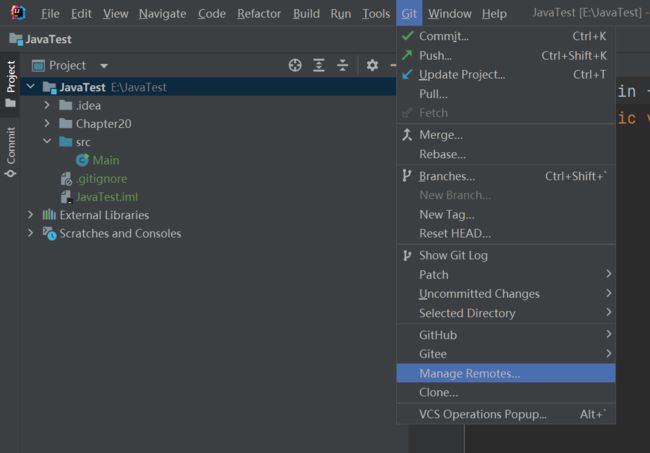This screenshot has width=650, height=453.
Task: Expand External Libraries node
Action: [30, 215]
